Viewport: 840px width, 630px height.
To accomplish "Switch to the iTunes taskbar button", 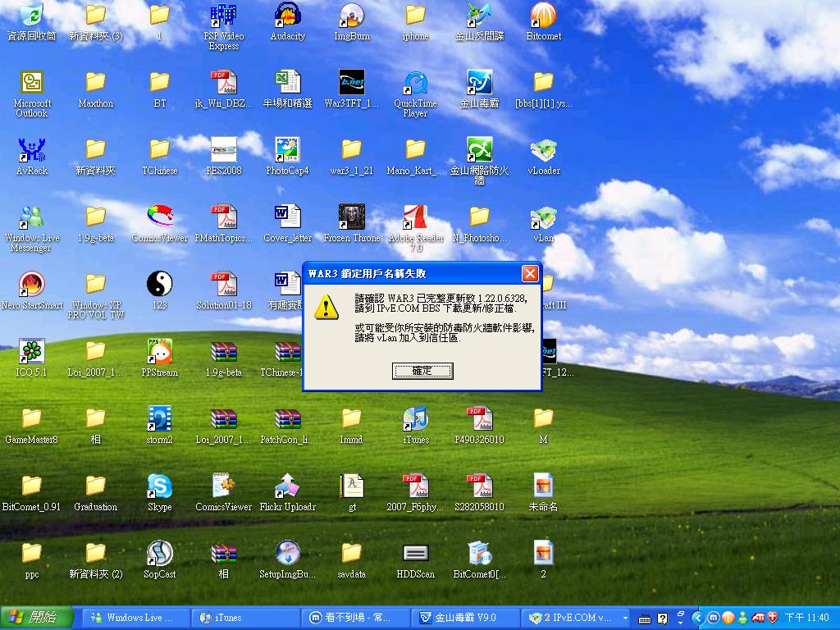I will tap(244, 618).
